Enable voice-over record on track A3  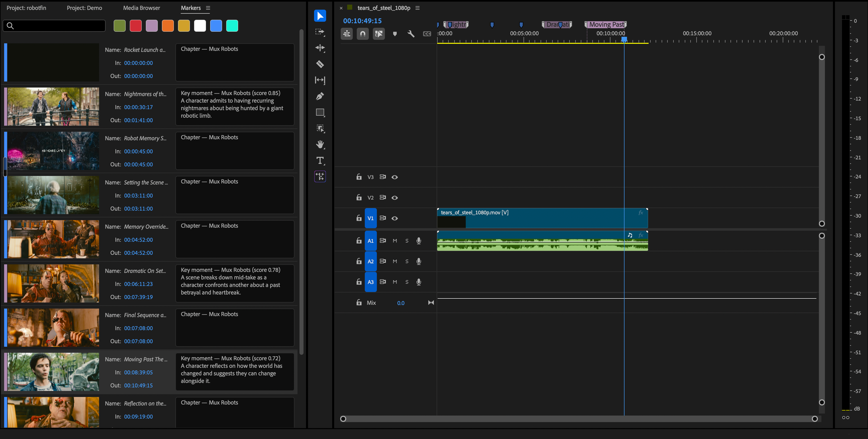[418, 282]
